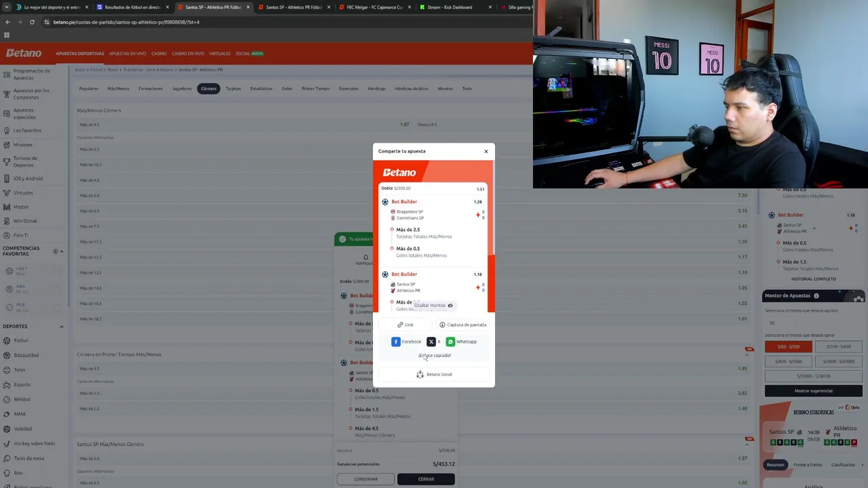Open Casino en Vivo menu

point(188,54)
